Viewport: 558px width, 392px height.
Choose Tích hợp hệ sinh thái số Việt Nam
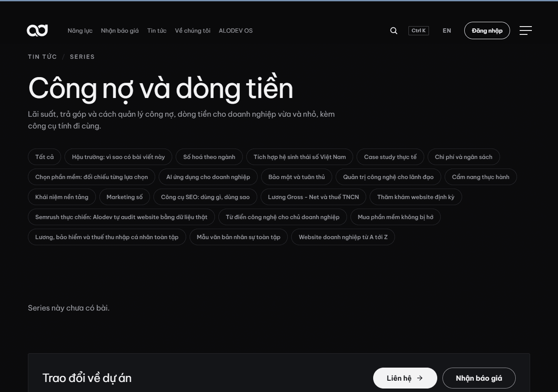pos(299,157)
